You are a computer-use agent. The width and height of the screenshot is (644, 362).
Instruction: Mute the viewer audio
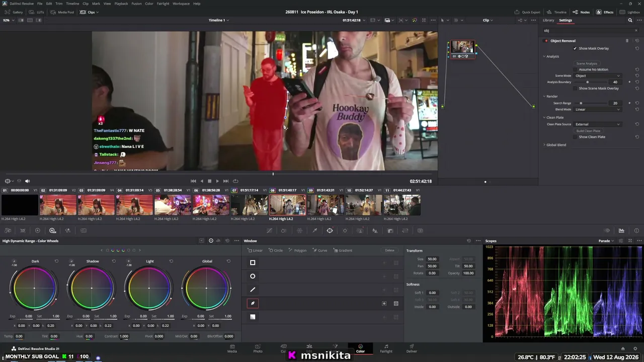tap(27, 181)
